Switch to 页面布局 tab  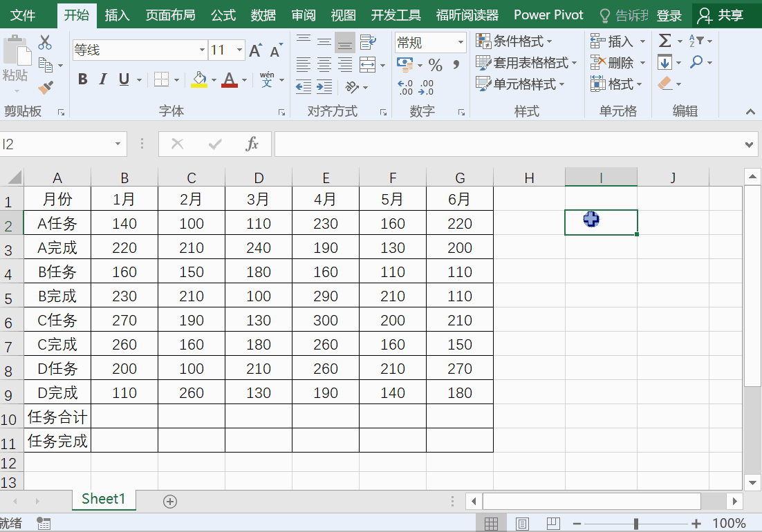click(170, 15)
